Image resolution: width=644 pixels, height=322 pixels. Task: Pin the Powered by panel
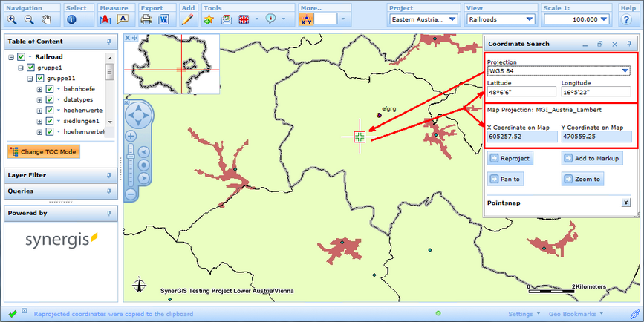109,213
